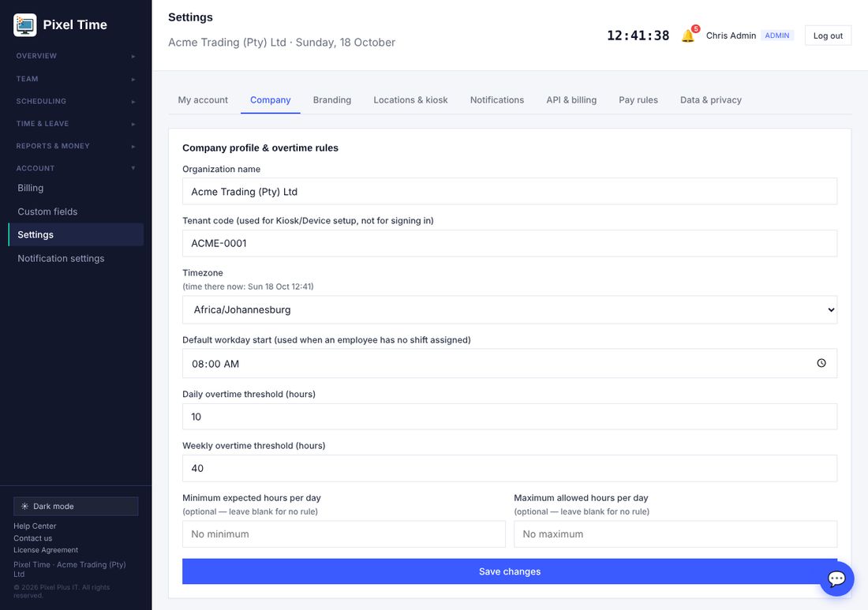Open Billing in the sidebar
This screenshot has height=610, width=868.
click(x=76, y=188)
